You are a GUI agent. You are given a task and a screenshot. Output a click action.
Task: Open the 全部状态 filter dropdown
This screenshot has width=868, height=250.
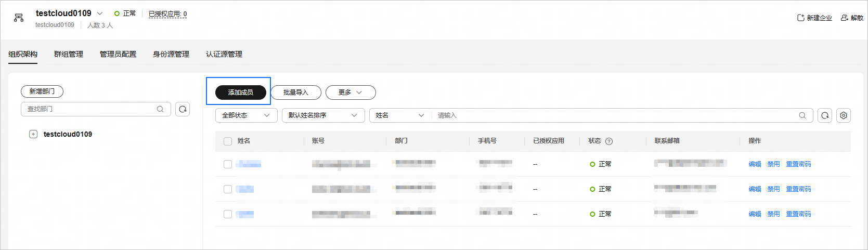246,115
